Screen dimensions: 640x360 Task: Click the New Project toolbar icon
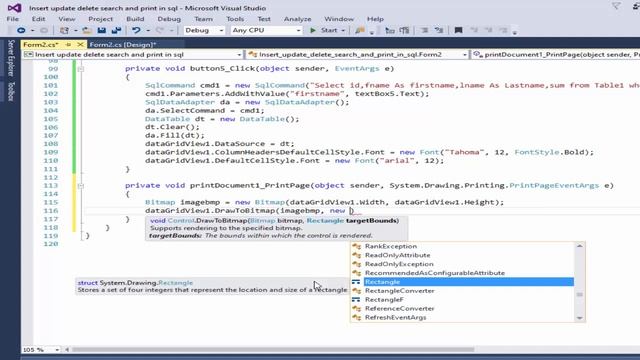tap(64, 30)
